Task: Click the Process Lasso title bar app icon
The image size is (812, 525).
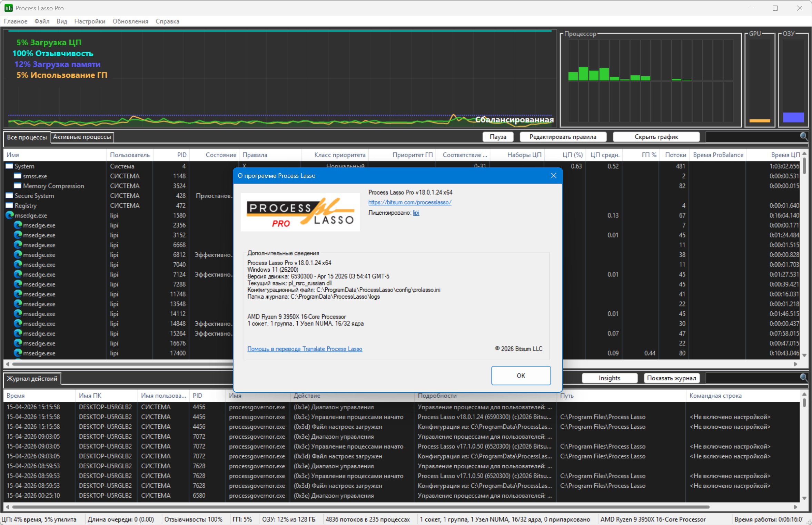Action: click(8, 8)
